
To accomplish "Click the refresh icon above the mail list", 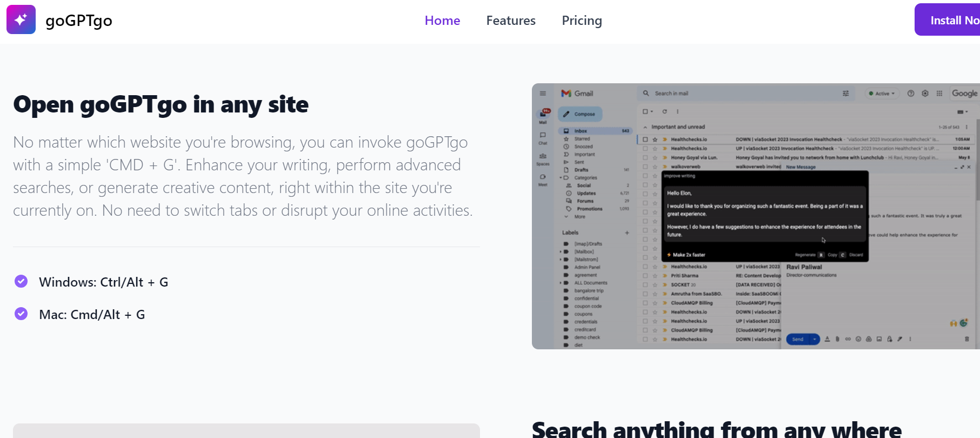I will pyautogui.click(x=664, y=111).
